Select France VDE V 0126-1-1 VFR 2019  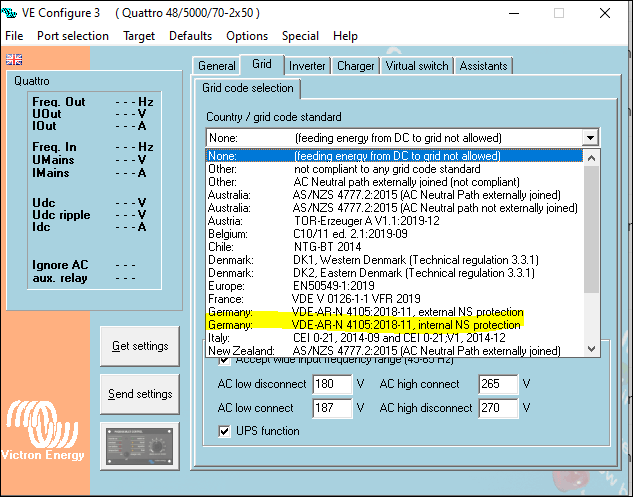click(394, 299)
